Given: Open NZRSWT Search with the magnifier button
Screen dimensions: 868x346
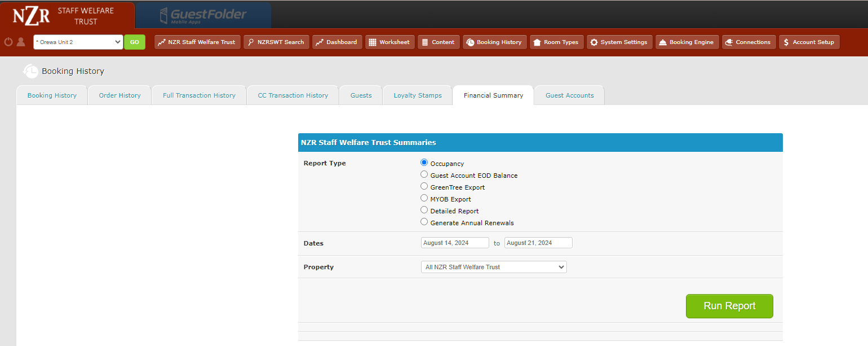Looking at the screenshot, I should click(276, 42).
